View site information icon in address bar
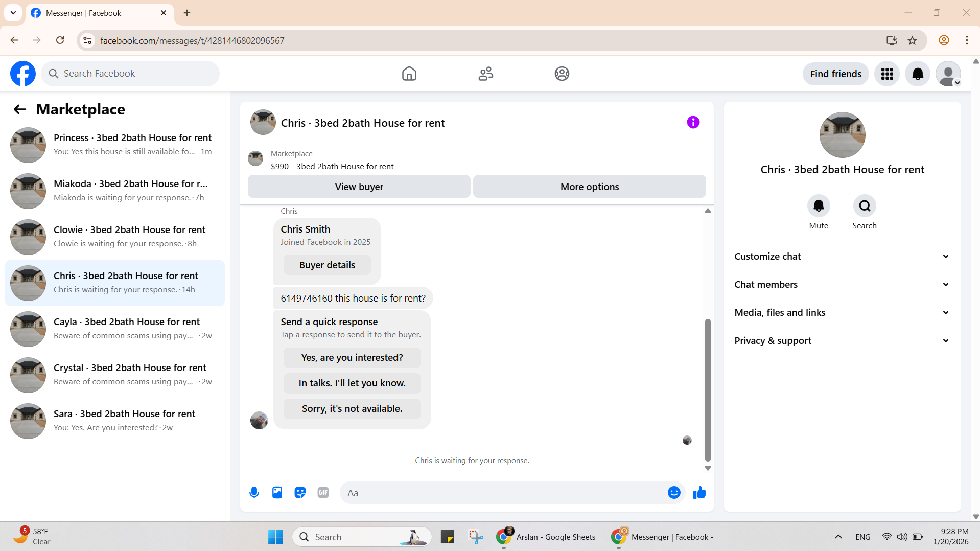The width and height of the screenshot is (980, 551). tap(88, 40)
